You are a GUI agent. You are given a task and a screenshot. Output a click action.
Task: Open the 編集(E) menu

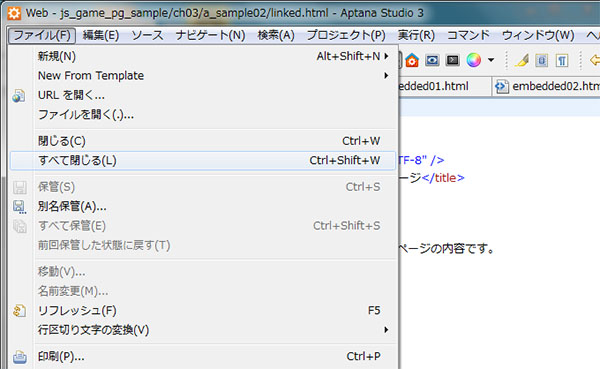101,35
